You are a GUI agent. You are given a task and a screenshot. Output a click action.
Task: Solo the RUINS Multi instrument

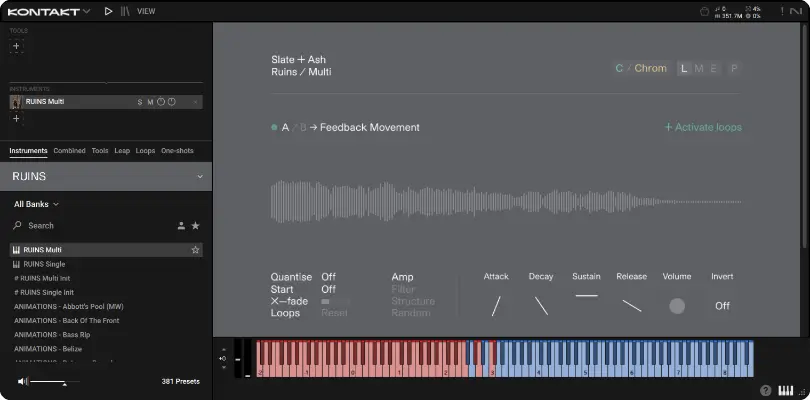[x=139, y=102]
